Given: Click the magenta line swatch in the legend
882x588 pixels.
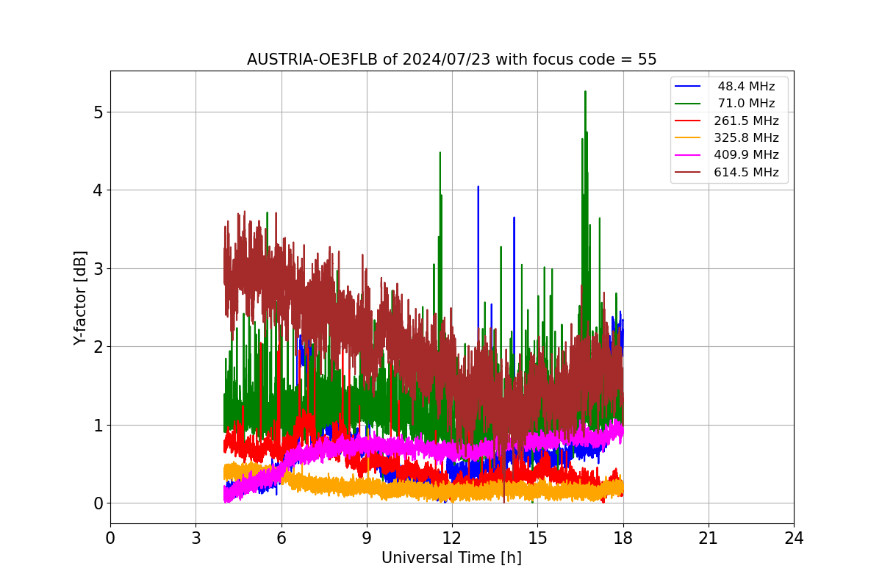Looking at the screenshot, I should [689, 155].
